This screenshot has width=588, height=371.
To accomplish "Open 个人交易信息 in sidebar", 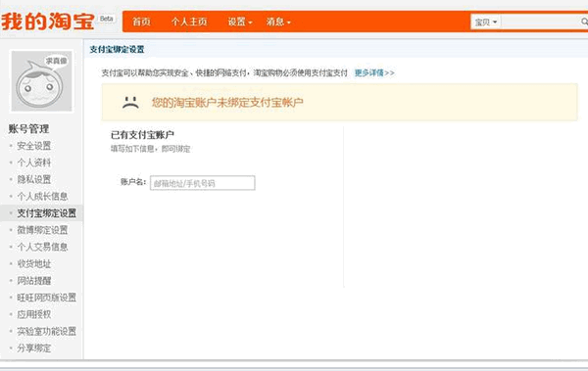I will coord(42,247).
